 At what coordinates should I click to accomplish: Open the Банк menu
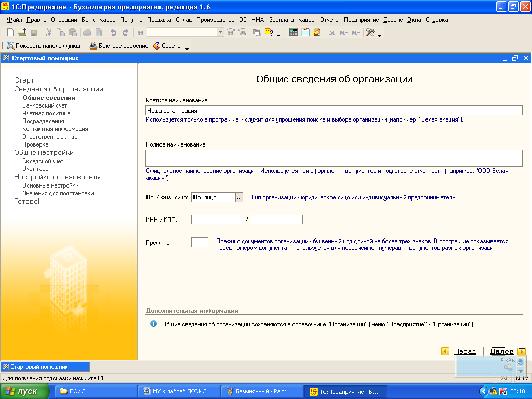(88, 20)
